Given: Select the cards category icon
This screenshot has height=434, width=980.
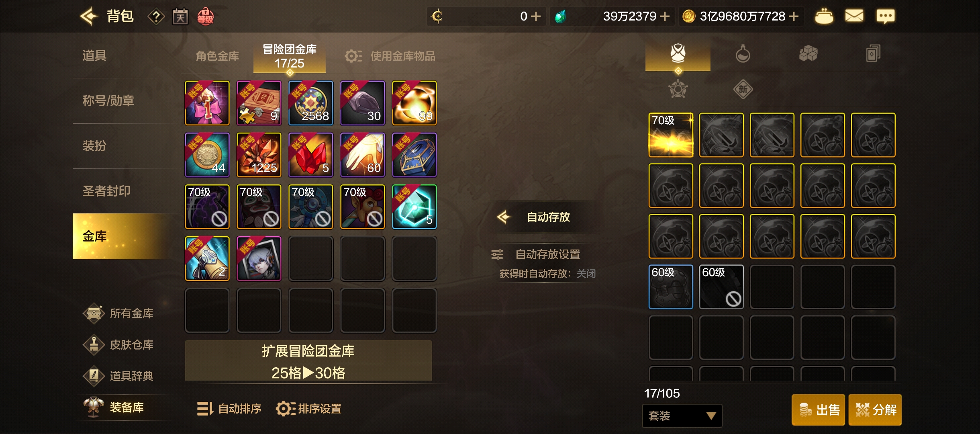Looking at the screenshot, I should tap(873, 53).
